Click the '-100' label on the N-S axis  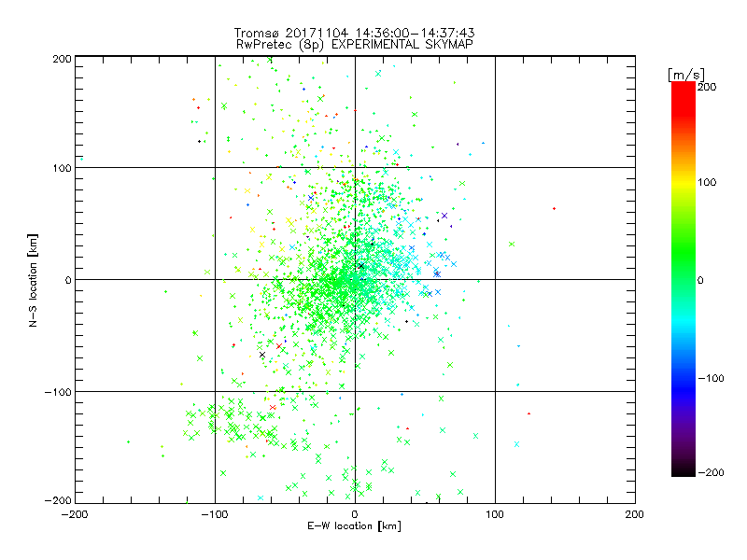click(x=59, y=392)
